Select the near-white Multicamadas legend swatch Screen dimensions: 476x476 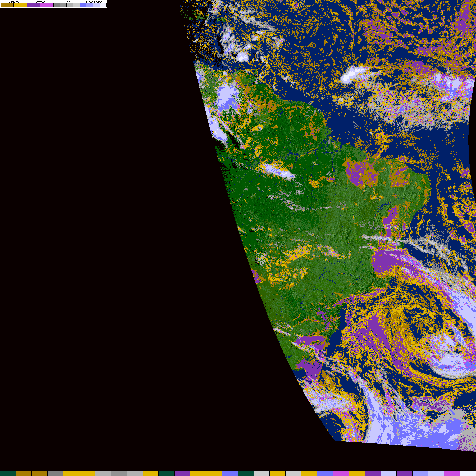click(103, 5)
